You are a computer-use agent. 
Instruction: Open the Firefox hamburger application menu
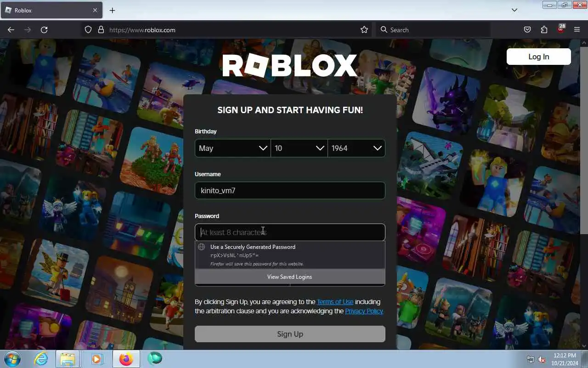coord(577,30)
